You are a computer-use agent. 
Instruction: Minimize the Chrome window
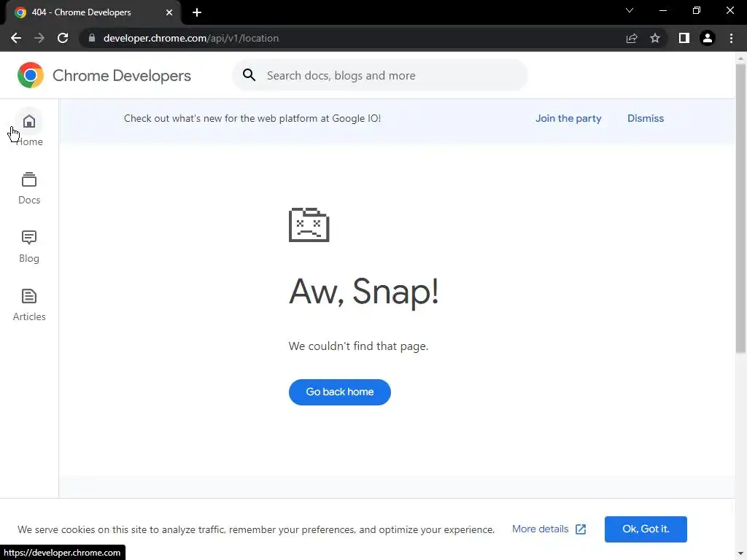tap(662, 10)
